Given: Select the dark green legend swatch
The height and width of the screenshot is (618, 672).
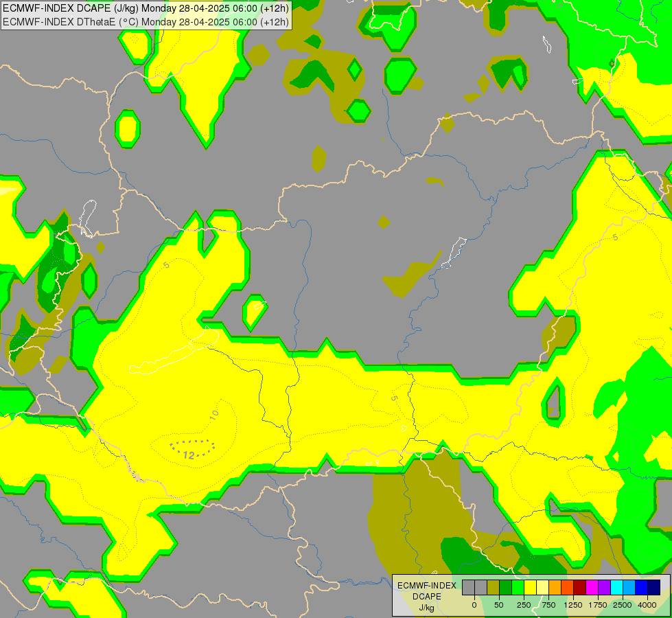Looking at the screenshot, I should pos(505,588).
